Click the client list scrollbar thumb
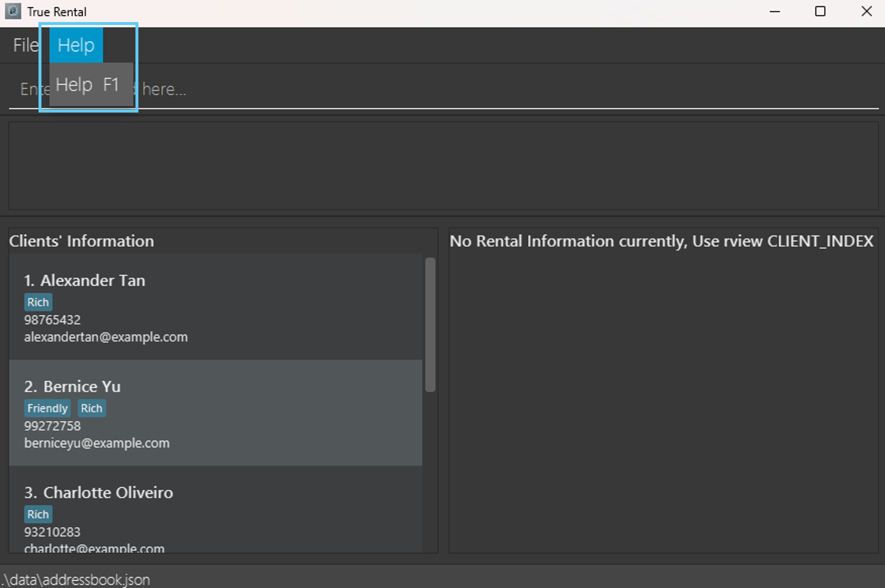Screen dimensions: 885x588 pyautogui.click(x=430, y=325)
